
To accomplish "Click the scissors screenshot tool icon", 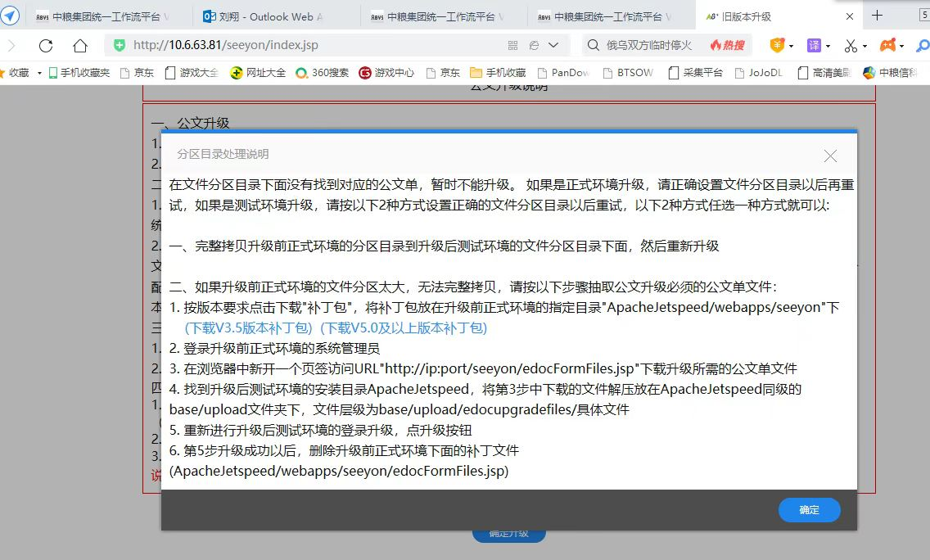I will (851, 46).
